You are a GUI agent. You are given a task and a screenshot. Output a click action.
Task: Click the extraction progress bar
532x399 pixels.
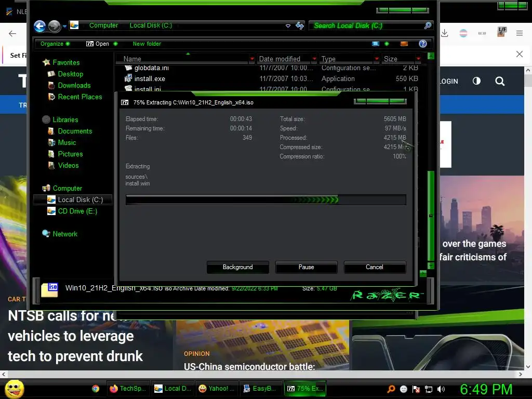point(265,200)
